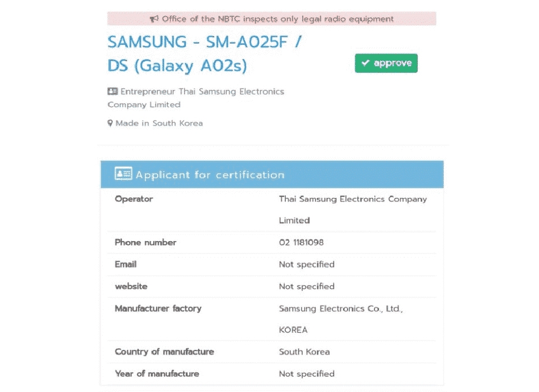539x392 pixels.
Task: Click the green approve button
Action: 386,63
